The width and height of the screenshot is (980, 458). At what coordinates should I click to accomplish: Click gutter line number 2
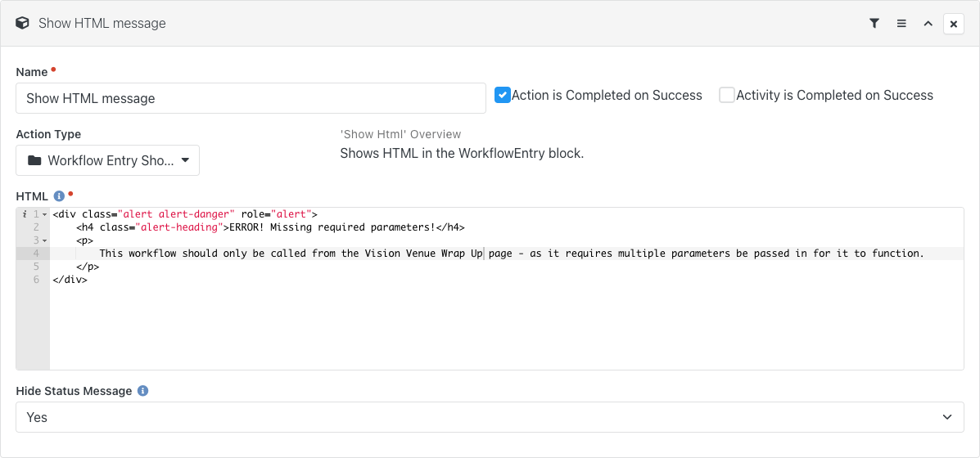pyautogui.click(x=37, y=227)
